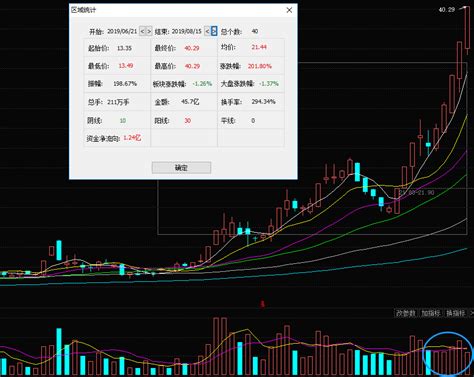474x377 pixels.
Task: Click the 平线 count 0
Action: pyautogui.click(x=253, y=120)
